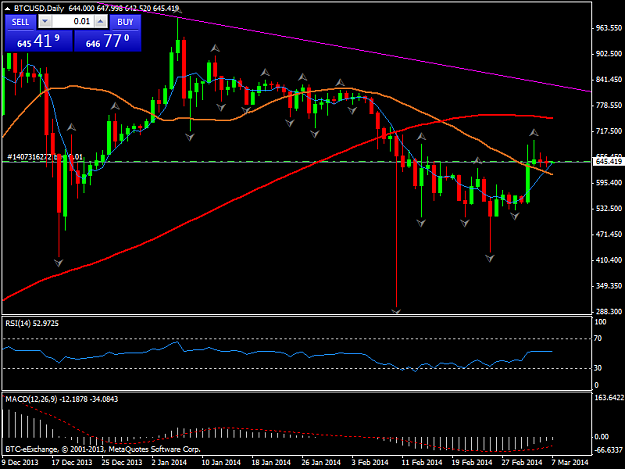Click the 11 Feb 2014 date label
This screenshot has height=469, width=625.
coord(422,462)
